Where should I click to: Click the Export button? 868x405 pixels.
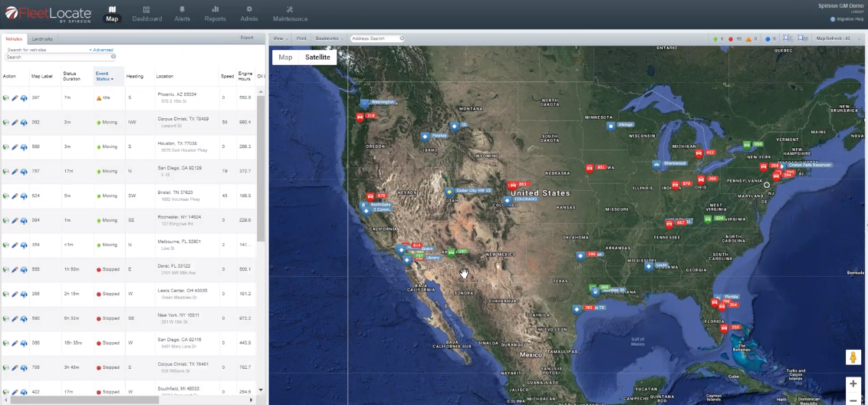[x=247, y=38]
